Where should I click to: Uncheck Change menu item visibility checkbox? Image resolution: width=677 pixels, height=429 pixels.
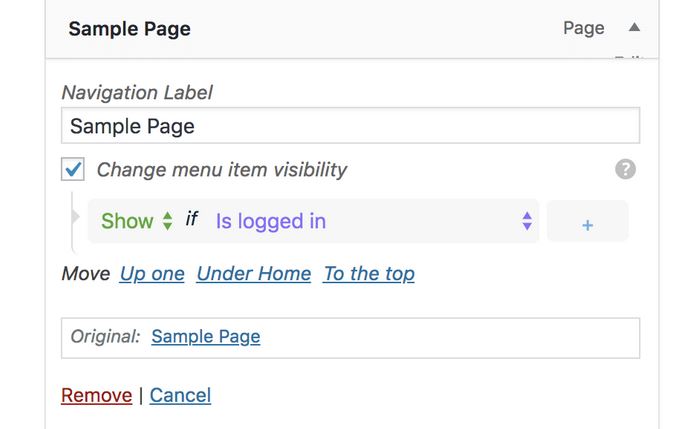pyautogui.click(x=73, y=169)
